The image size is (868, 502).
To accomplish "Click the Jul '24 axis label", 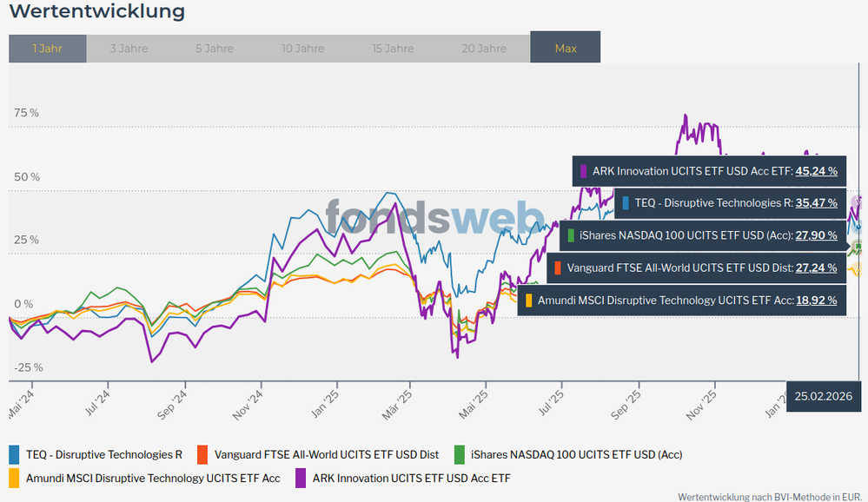I will click(x=97, y=403).
